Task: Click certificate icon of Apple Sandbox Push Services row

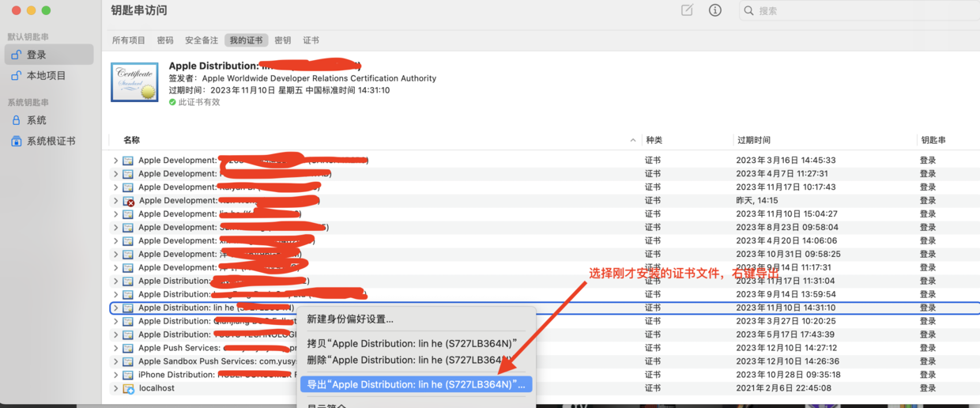Action: coord(128,362)
